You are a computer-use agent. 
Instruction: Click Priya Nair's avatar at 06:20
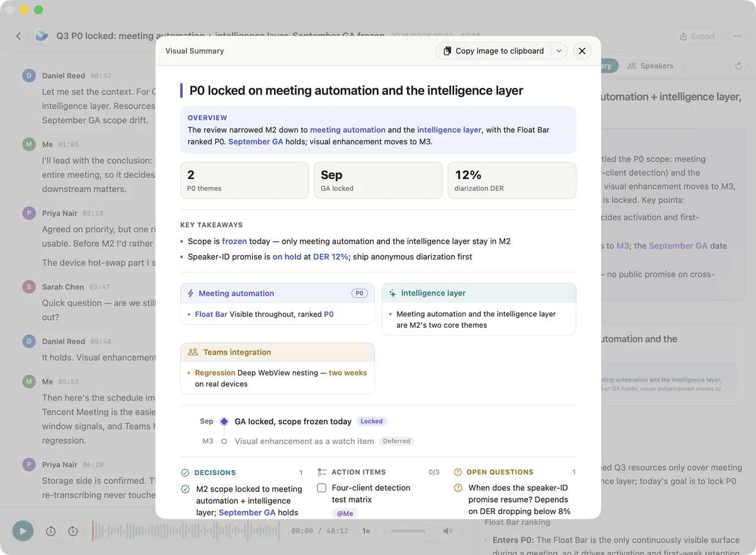(28, 464)
